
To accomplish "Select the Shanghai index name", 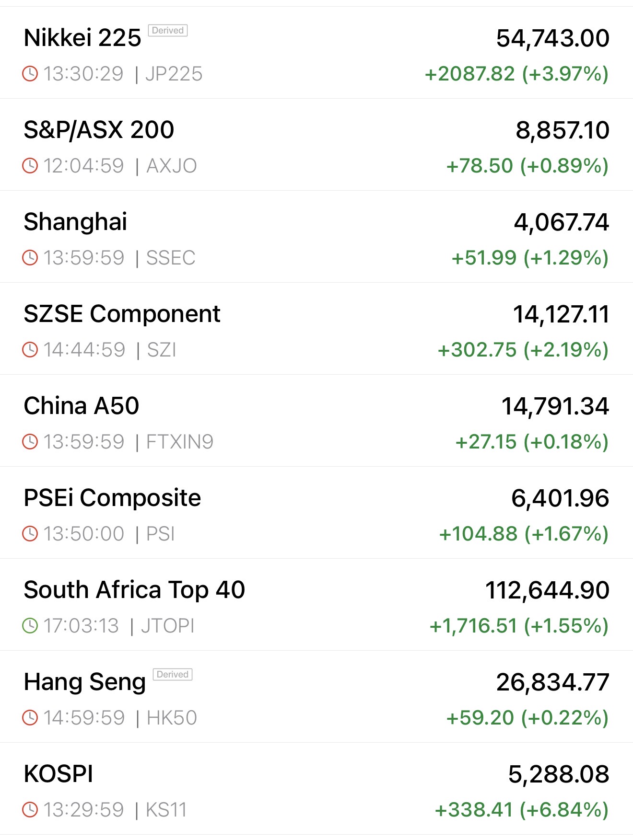I will (75, 222).
